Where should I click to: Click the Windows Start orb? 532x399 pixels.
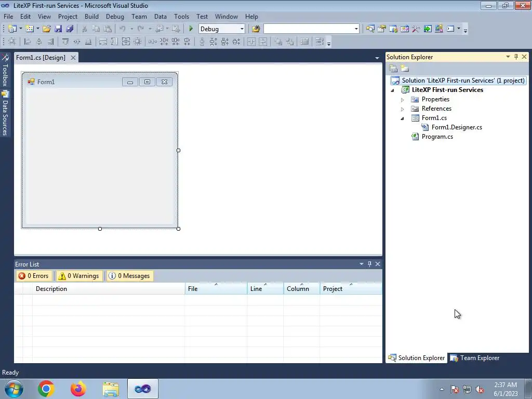click(14, 389)
